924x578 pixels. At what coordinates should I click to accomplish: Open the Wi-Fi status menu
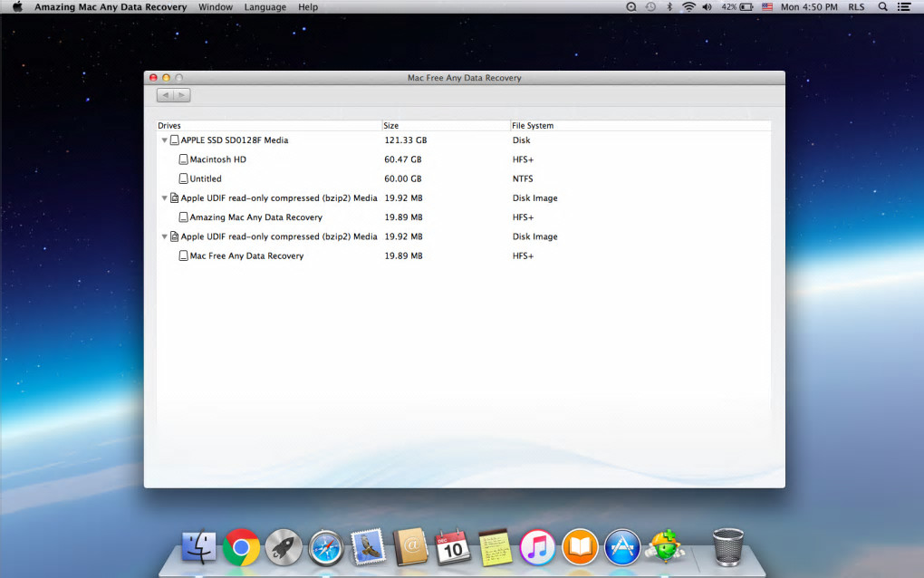tap(688, 7)
